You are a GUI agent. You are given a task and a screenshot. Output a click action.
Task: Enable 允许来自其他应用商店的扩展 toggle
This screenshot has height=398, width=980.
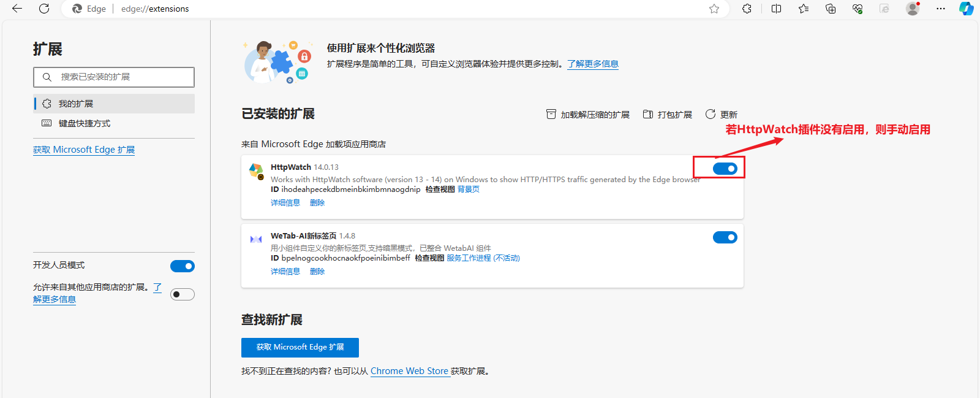pyautogui.click(x=183, y=294)
